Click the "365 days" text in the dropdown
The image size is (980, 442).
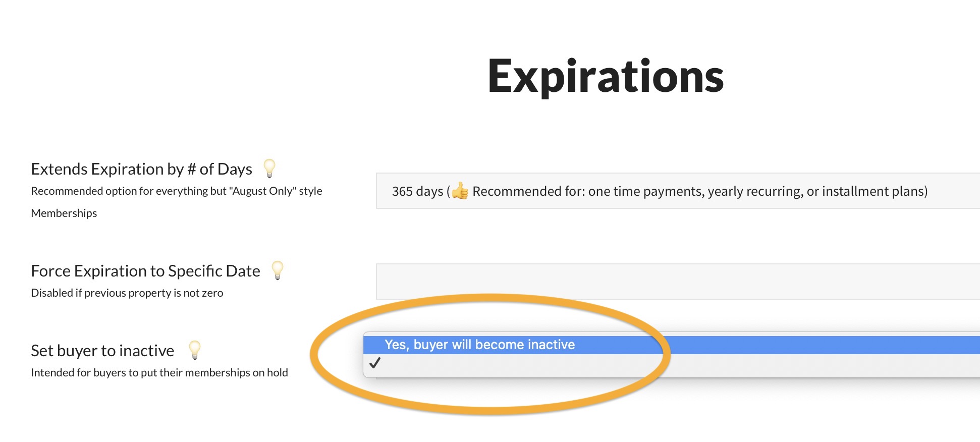(x=417, y=191)
